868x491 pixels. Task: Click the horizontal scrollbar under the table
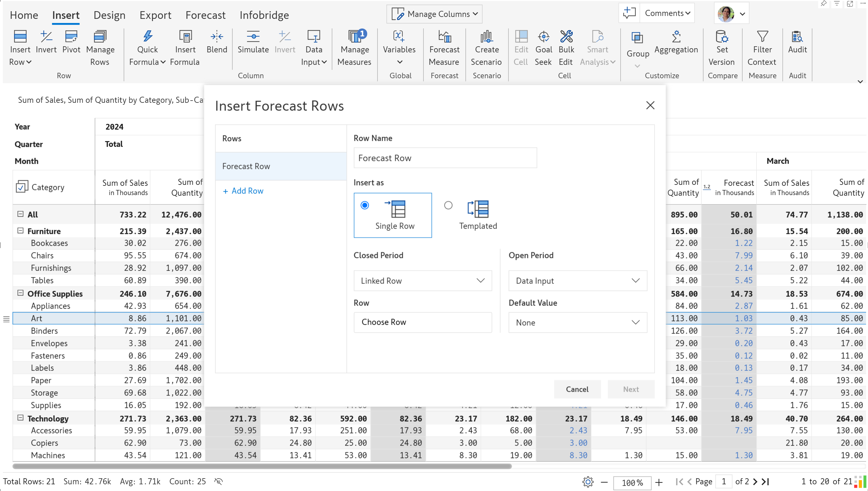coord(262,466)
